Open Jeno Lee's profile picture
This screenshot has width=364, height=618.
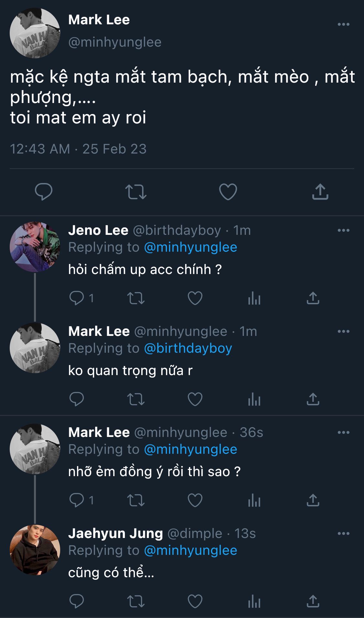coord(35,247)
